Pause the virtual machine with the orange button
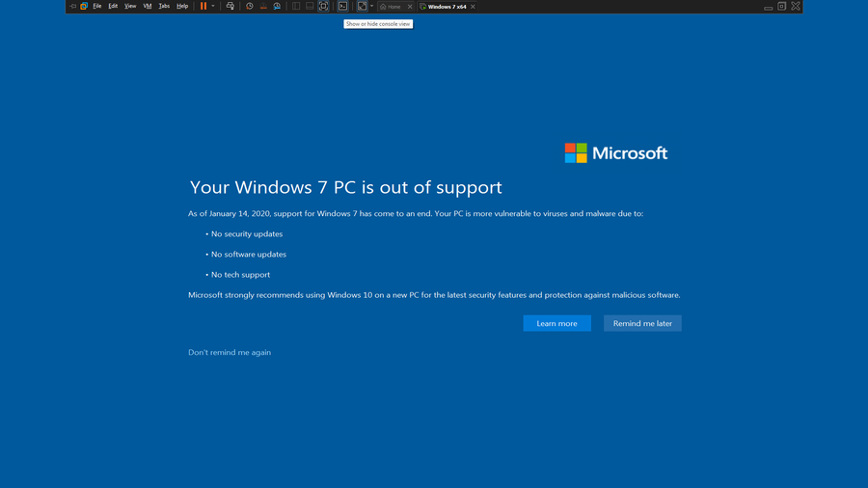Image resolution: width=868 pixels, height=488 pixels. click(203, 6)
